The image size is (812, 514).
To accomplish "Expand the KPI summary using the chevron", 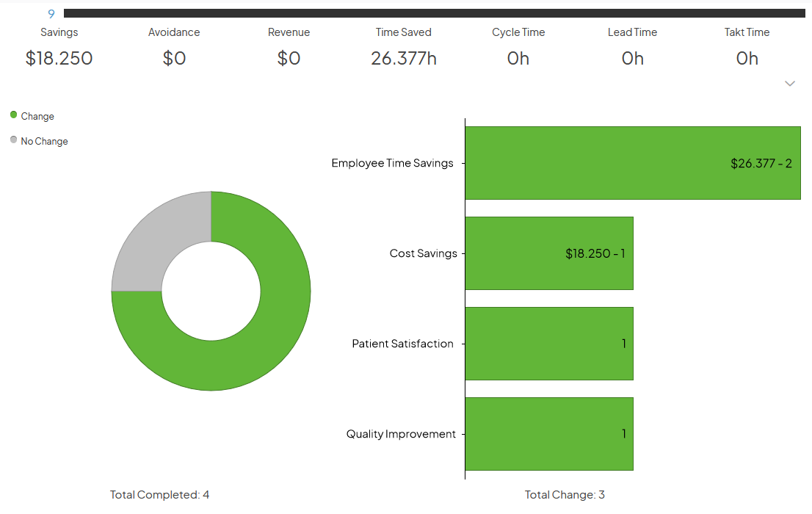I will pyautogui.click(x=790, y=84).
